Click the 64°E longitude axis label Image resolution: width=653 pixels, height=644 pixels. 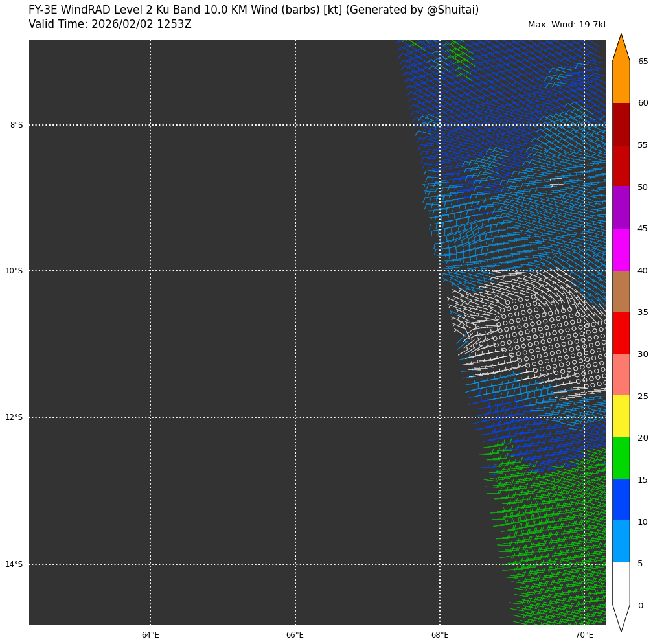click(150, 635)
